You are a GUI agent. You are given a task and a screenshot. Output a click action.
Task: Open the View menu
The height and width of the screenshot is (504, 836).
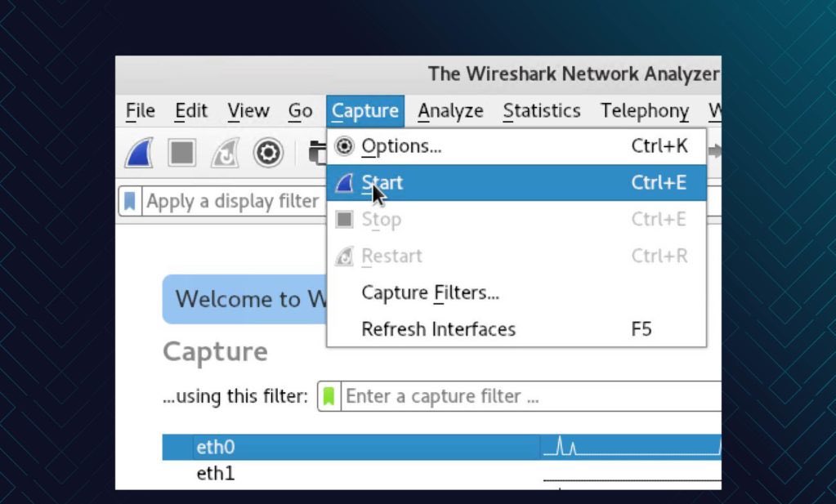pos(248,111)
